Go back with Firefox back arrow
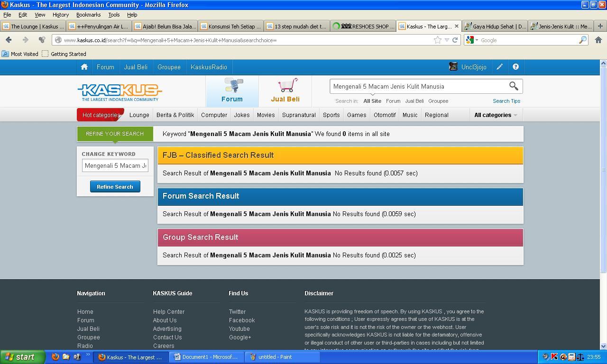 (x=9, y=40)
